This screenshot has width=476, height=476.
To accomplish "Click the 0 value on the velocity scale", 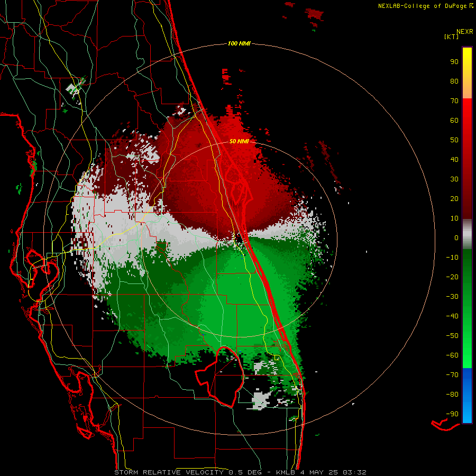I will pyautogui.click(x=456, y=238).
